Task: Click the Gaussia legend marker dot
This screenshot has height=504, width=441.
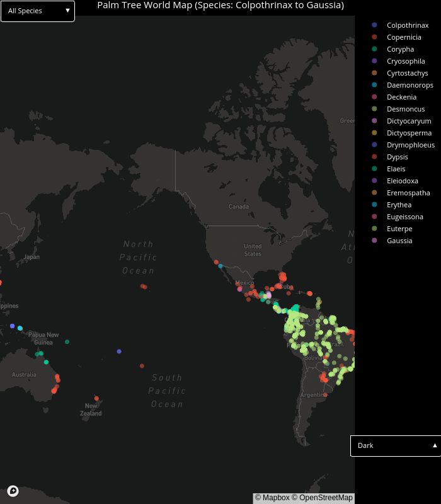Action: pyautogui.click(x=374, y=241)
